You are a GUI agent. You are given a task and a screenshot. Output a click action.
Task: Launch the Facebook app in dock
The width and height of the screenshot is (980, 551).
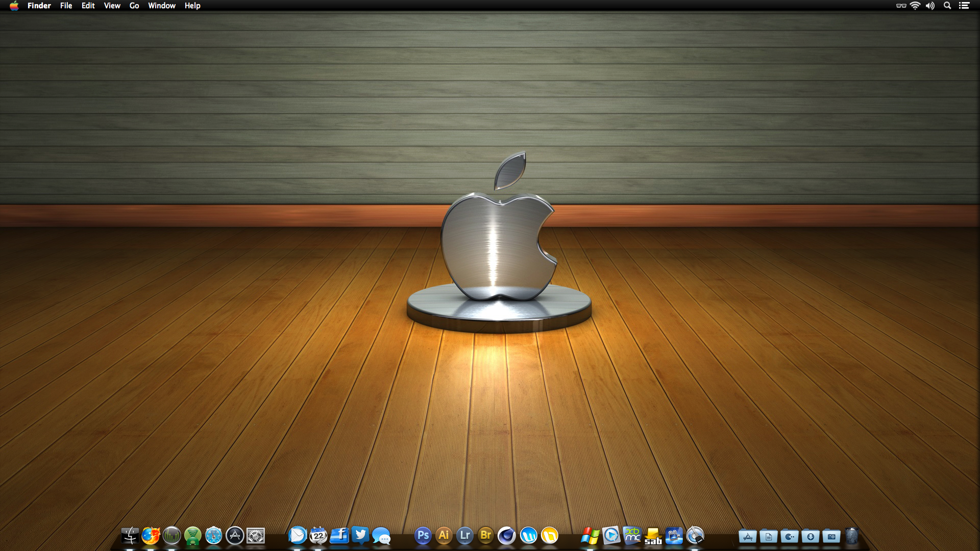(339, 536)
